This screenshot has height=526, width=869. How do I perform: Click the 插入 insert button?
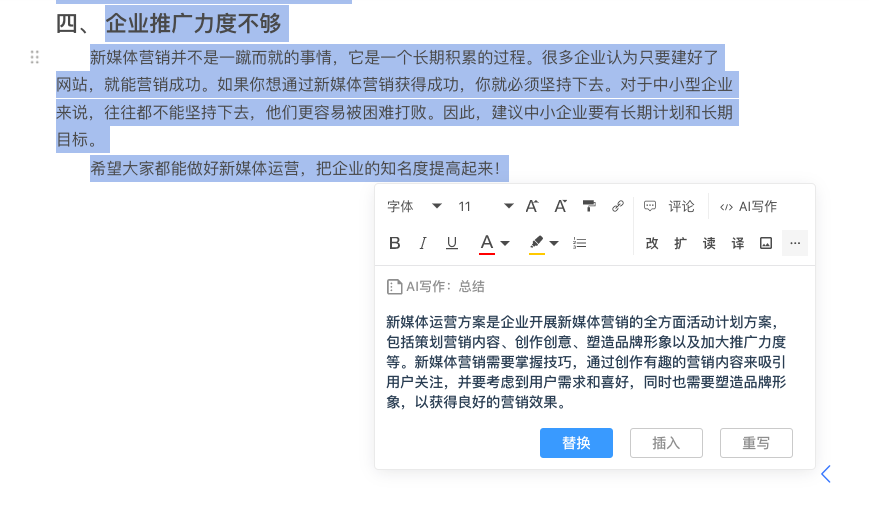pos(666,443)
